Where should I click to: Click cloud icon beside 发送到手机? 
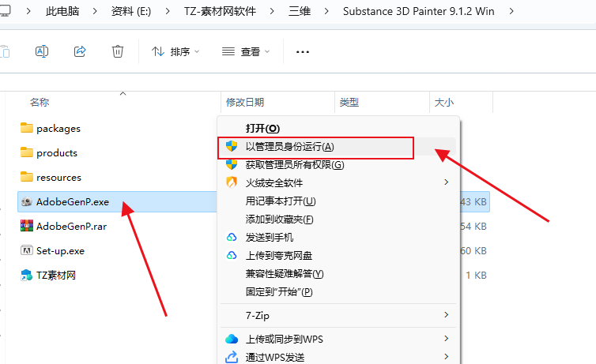click(232, 237)
